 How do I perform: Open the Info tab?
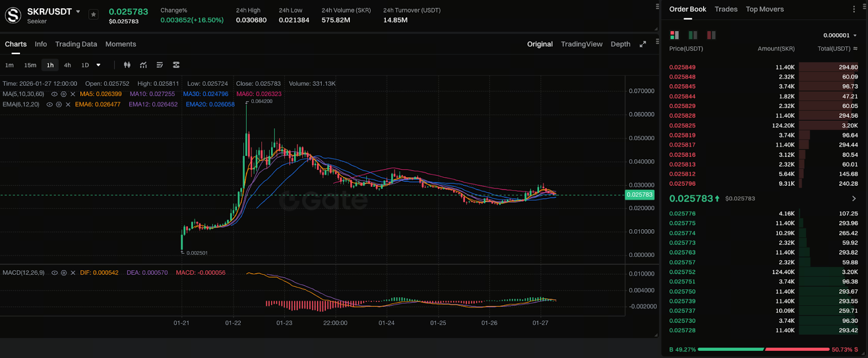coord(41,44)
